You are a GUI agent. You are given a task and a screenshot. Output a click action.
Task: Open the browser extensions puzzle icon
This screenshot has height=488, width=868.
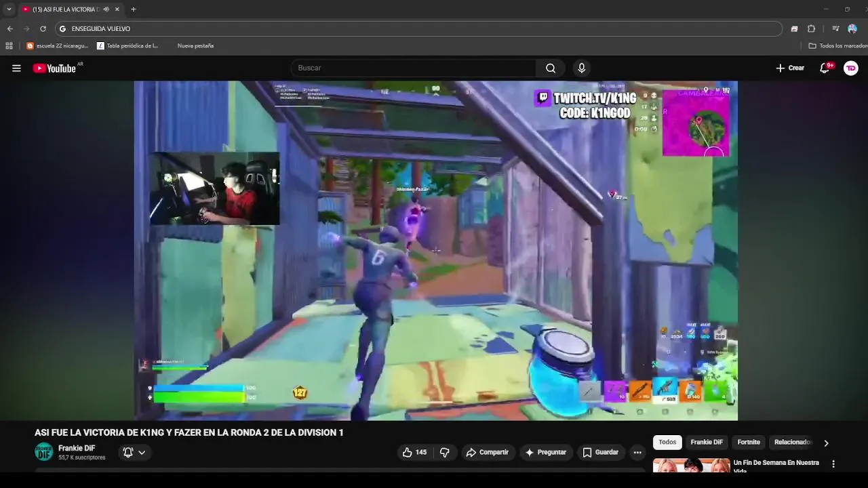point(811,28)
